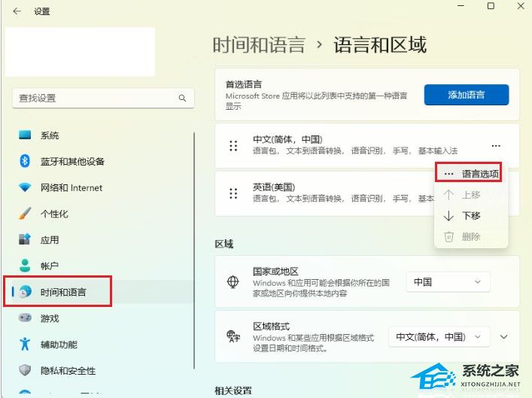Open 辅助功能 settings label

(59, 345)
